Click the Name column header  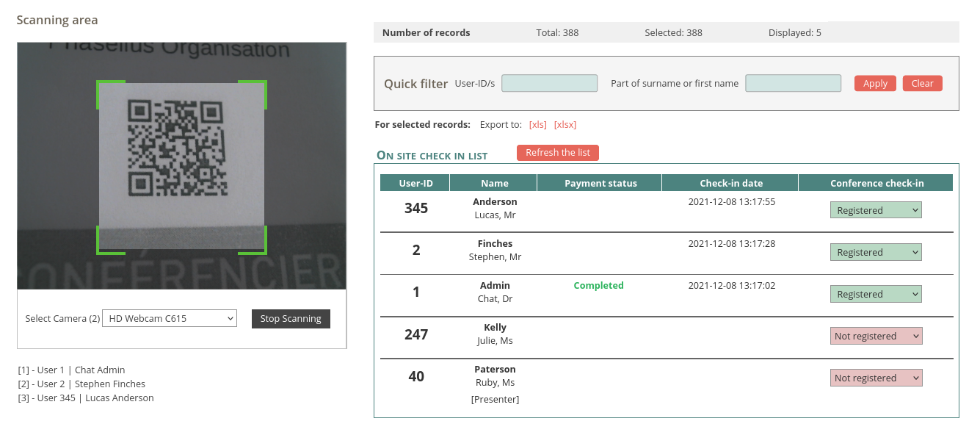coord(494,183)
